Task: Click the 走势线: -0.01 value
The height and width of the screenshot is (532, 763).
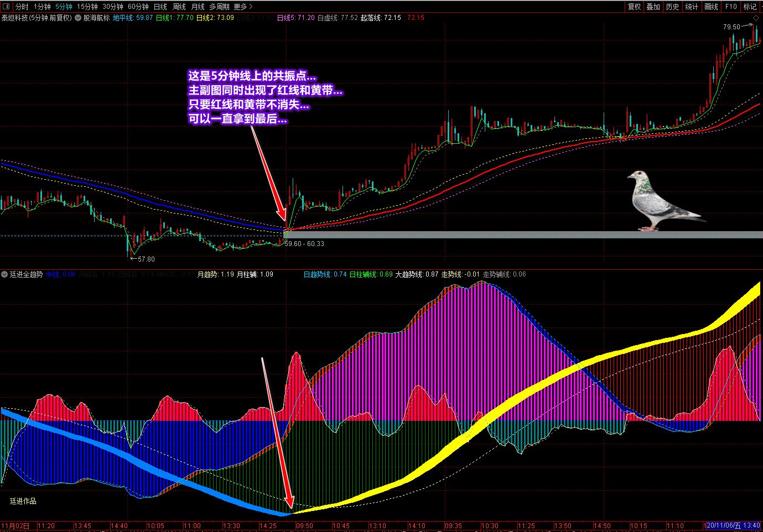Action: 460,274
